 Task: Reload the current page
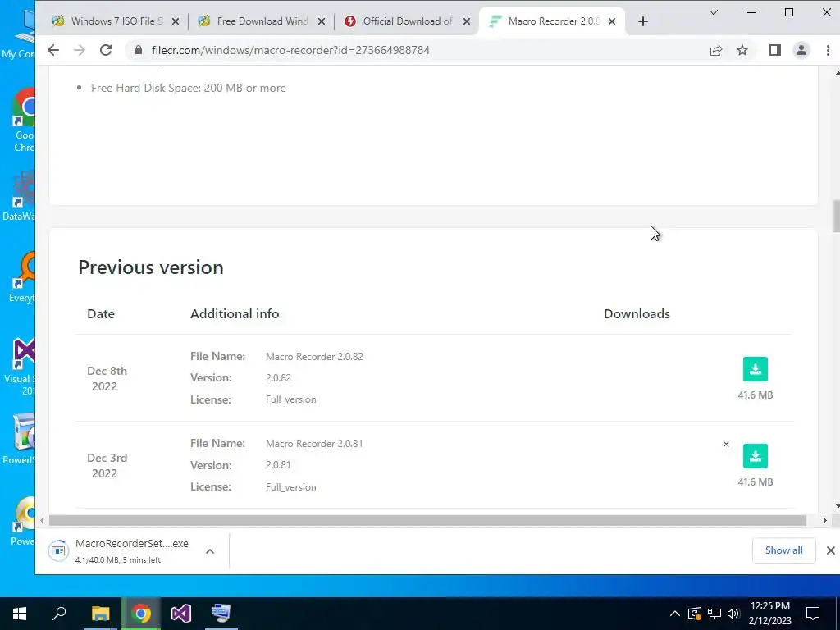pyautogui.click(x=106, y=50)
